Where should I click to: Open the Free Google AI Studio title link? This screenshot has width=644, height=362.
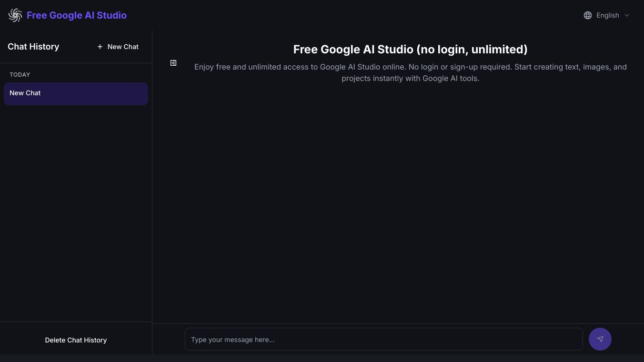point(77,15)
